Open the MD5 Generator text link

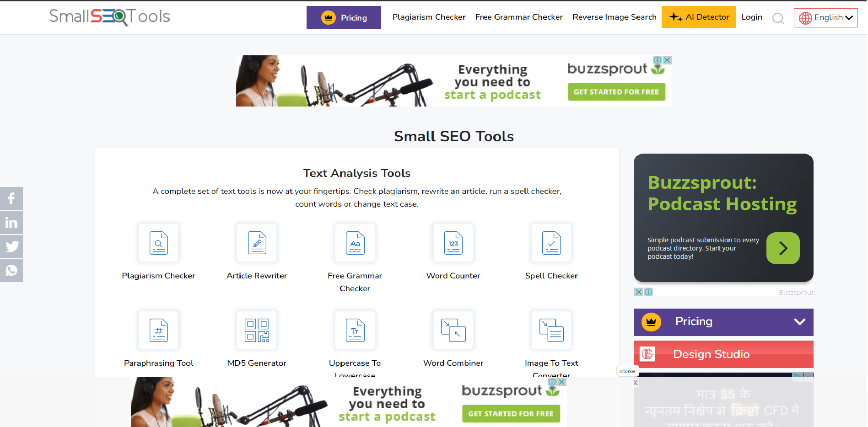click(x=257, y=363)
